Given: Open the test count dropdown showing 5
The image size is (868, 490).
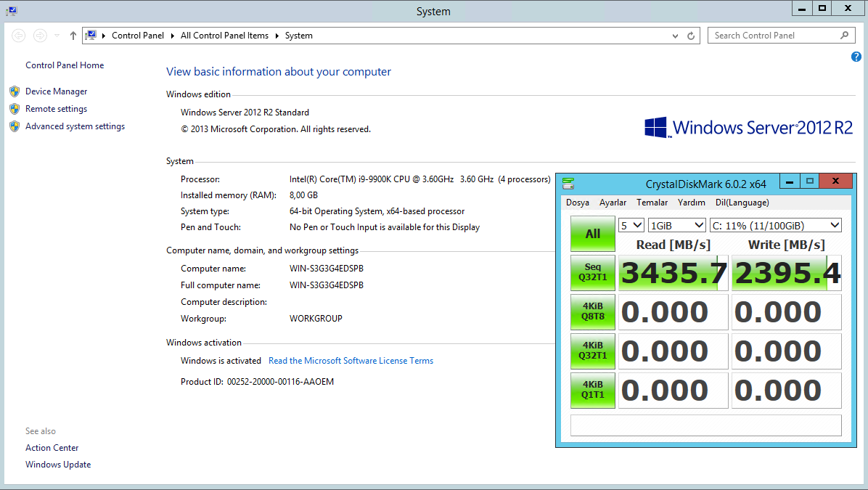Looking at the screenshot, I should pyautogui.click(x=631, y=225).
